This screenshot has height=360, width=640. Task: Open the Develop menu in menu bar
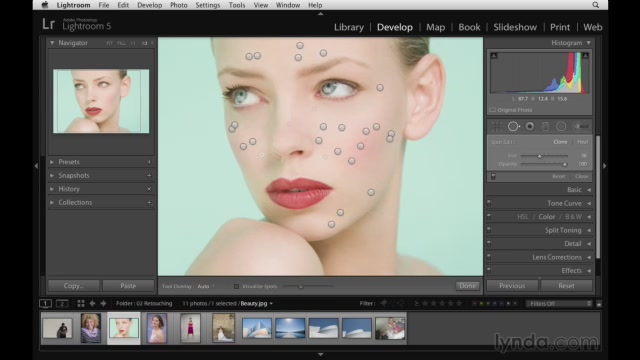pyautogui.click(x=149, y=5)
